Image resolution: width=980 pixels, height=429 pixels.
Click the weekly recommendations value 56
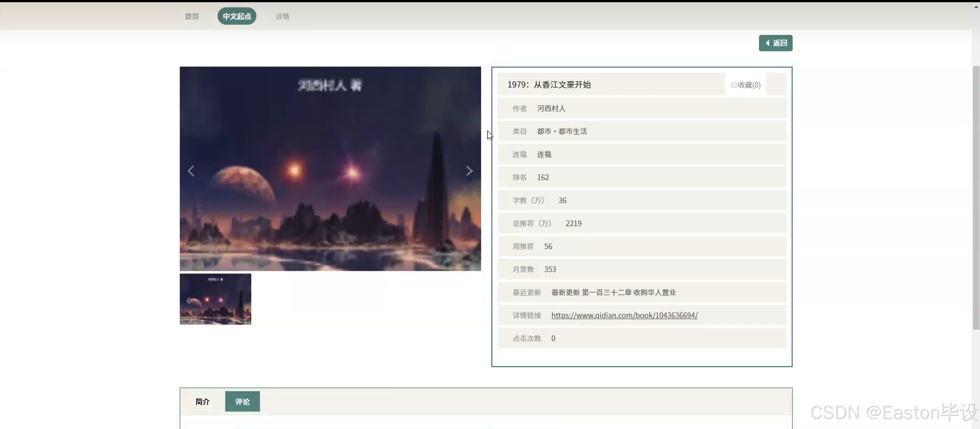(548, 246)
